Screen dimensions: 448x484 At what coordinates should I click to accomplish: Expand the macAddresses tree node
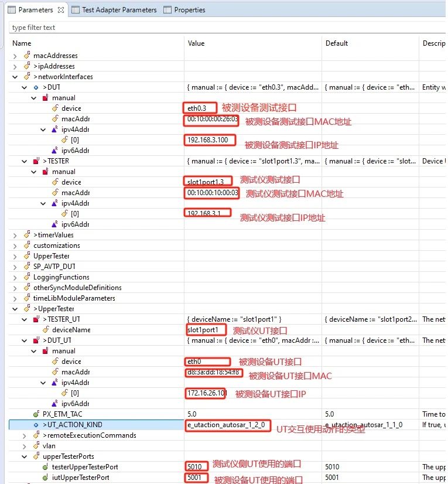(15, 56)
